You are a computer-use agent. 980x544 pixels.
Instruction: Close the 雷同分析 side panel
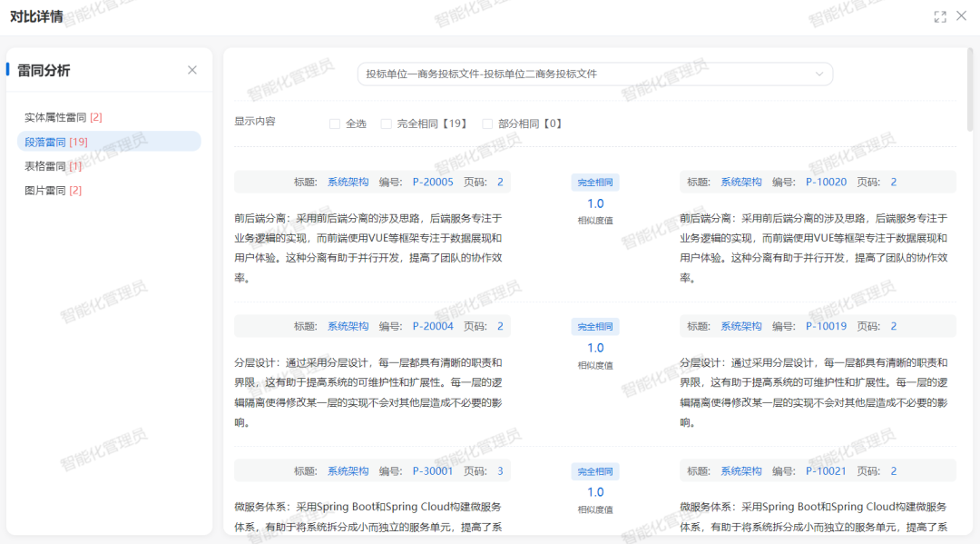tap(192, 70)
